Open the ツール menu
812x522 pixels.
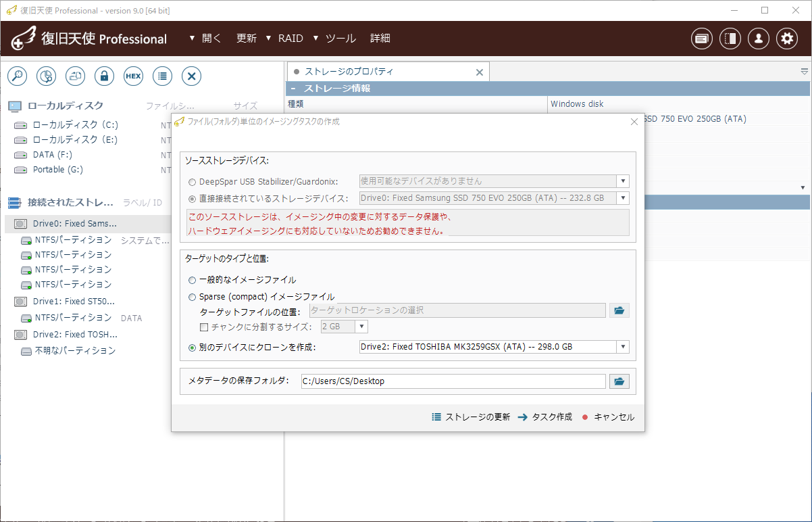[340, 39]
